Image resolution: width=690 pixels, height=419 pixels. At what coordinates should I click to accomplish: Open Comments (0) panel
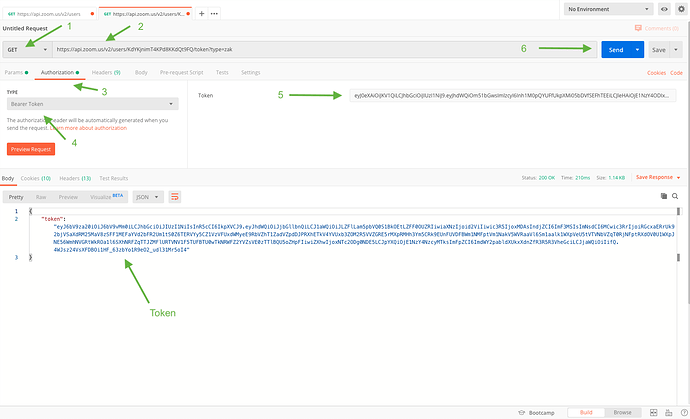tap(657, 28)
